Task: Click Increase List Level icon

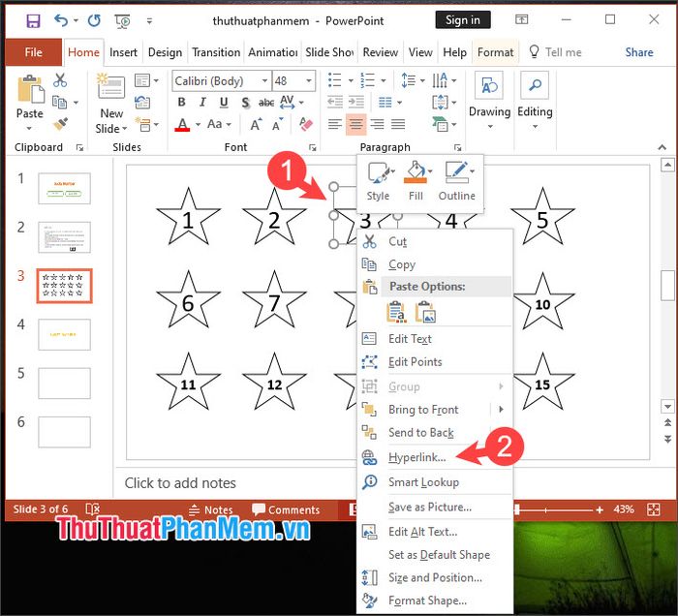Action: click(356, 102)
